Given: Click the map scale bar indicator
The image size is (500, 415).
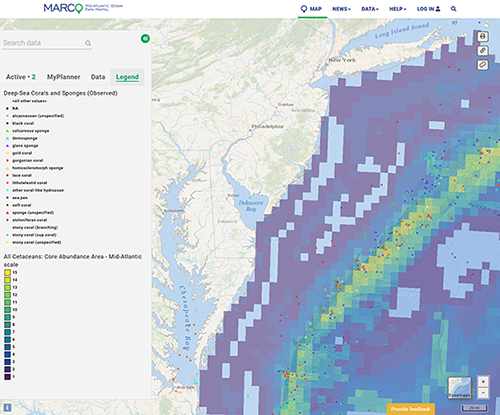Looking at the screenshot, I should coord(474,408).
